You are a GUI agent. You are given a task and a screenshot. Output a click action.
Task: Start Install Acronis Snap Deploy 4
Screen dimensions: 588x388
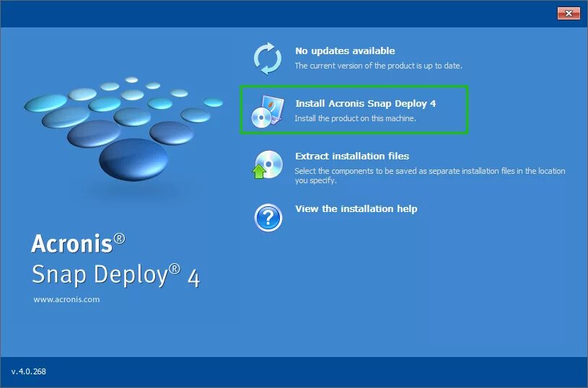point(366,103)
